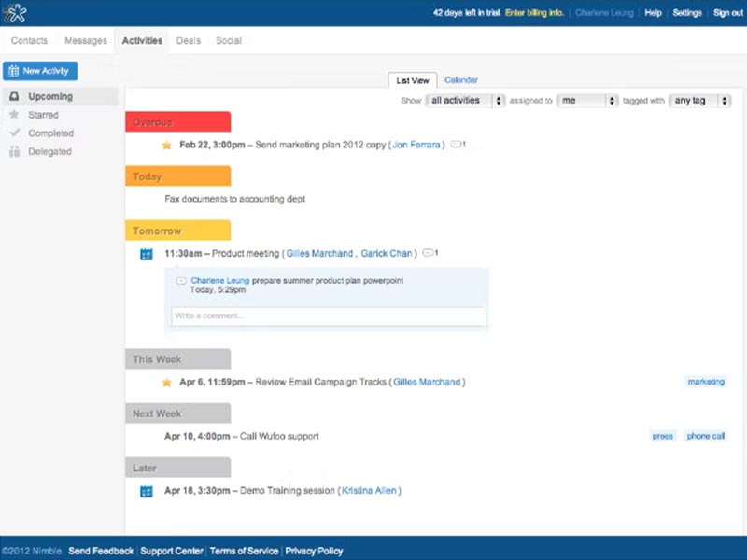Open the Deals tab
Screen dimensions: 747x560
pyautogui.click(x=189, y=40)
